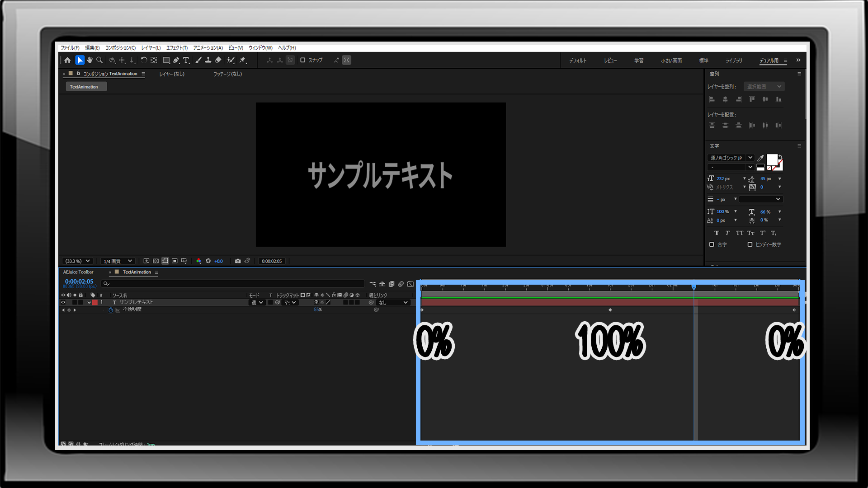Image resolution: width=868 pixels, height=488 pixels.
Task: Toggle the ヒンディー数字 checkbox
Action: click(750, 244)
